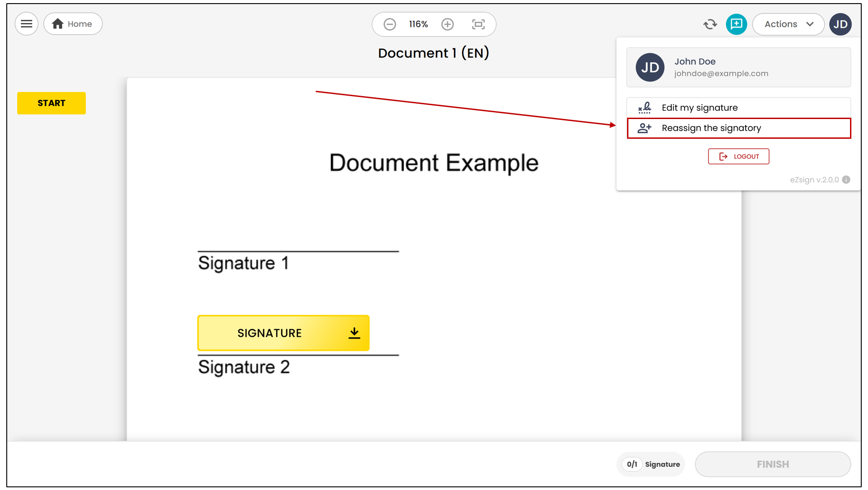The width and height of the screenshot is (868, 490).
Task: Open the teal add comment icon
Action: 736,24
